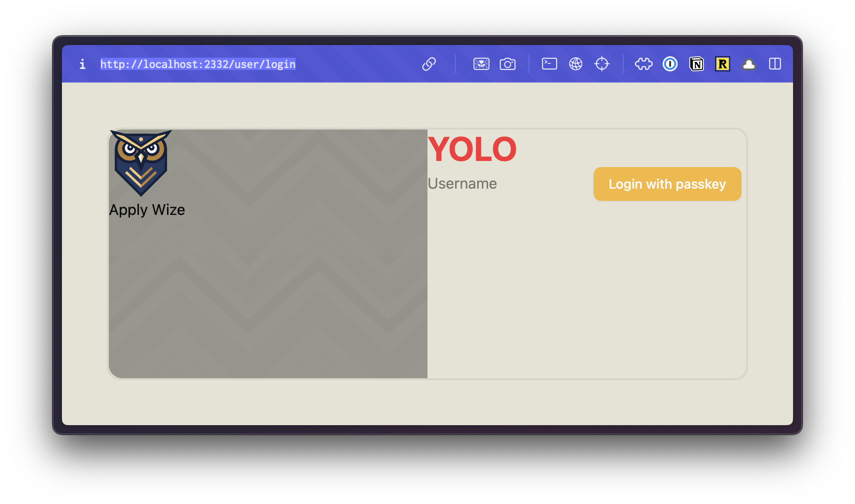Click the globe icon in the toolbar

point(576,64)
